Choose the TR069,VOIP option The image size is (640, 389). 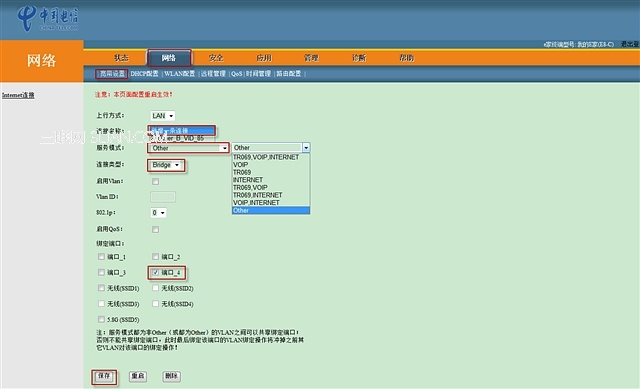pos(271,187)
